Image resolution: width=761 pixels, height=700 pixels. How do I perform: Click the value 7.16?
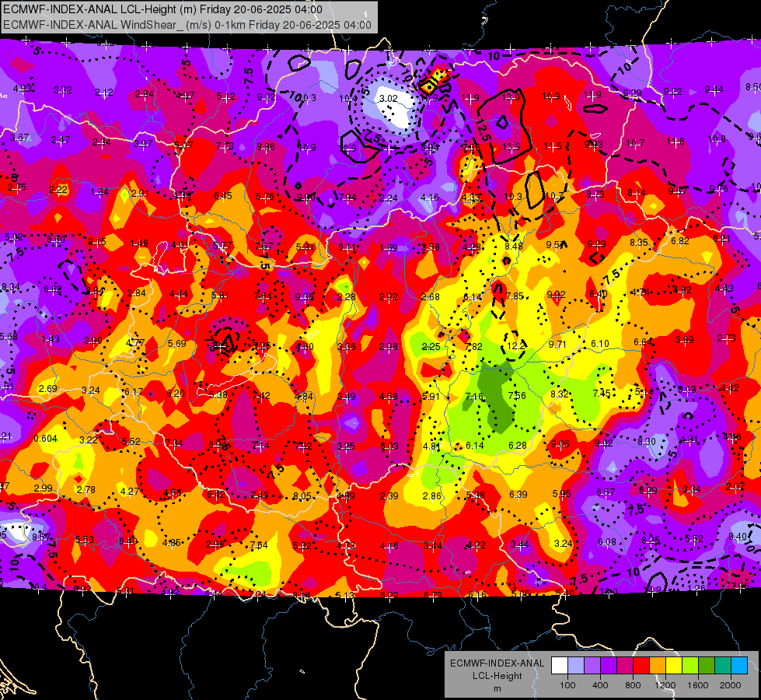tap(474, 397)
